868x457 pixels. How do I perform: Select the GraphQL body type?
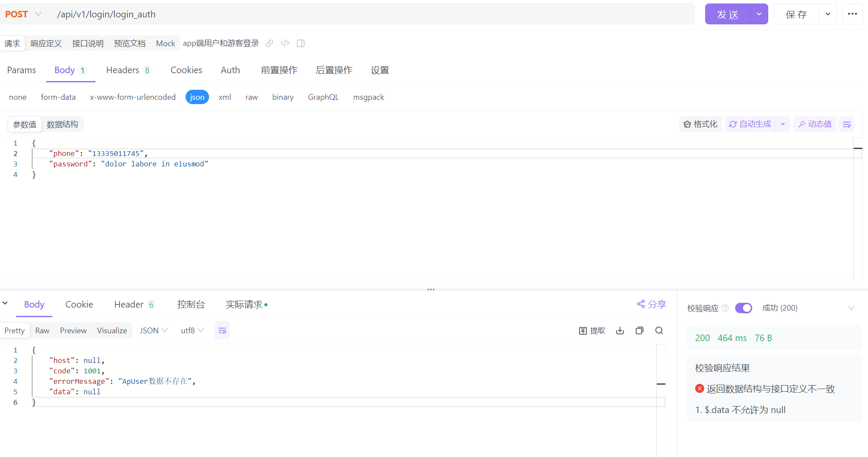323,97
